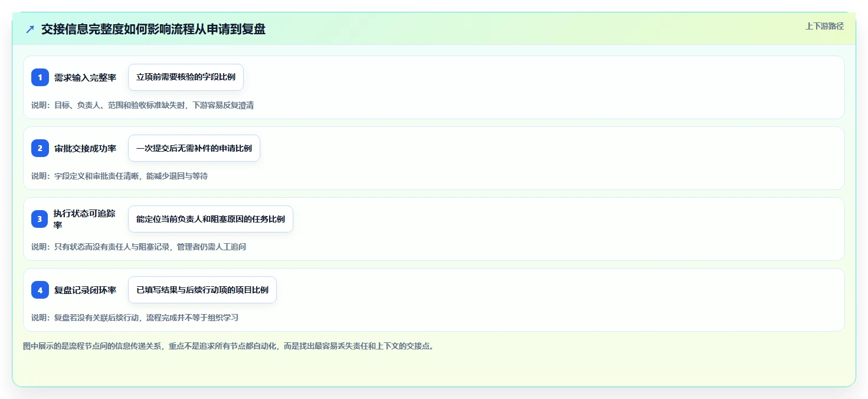Select step number 1 badge
The image size is (868, 399).
(x=40, y=77)
